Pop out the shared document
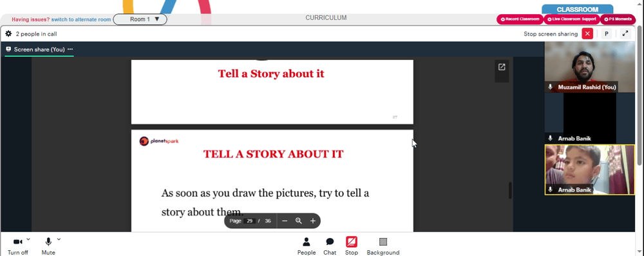Viewport: 644px width, 256px height. (x=502, y=67)
